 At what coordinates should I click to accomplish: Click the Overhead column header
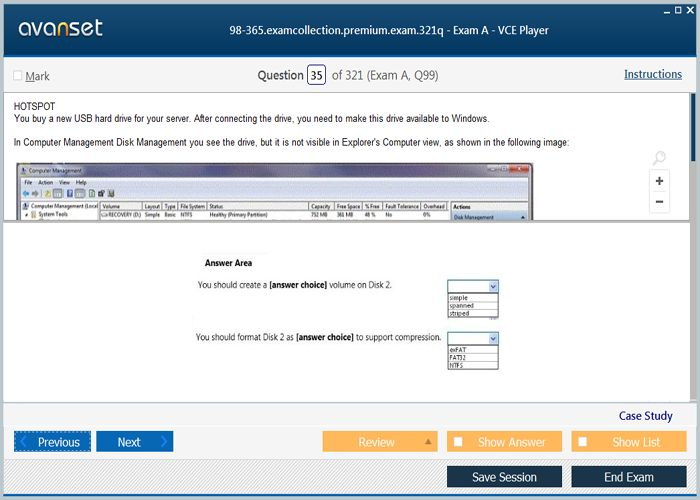[x=434, y=206]
